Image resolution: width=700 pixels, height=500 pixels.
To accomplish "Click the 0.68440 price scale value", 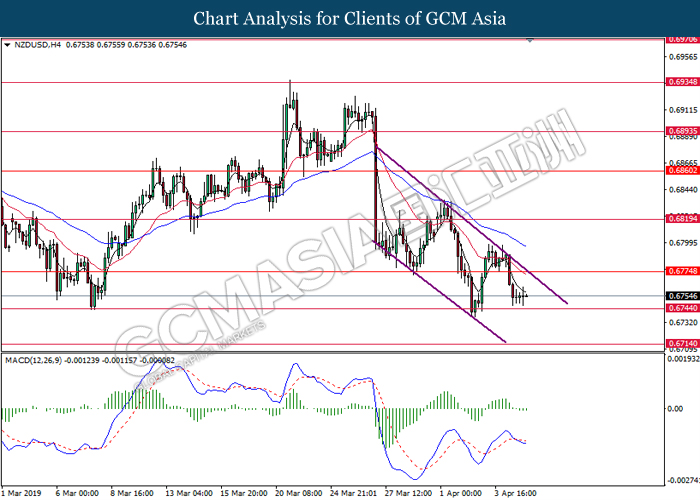I will pos(683,190).
